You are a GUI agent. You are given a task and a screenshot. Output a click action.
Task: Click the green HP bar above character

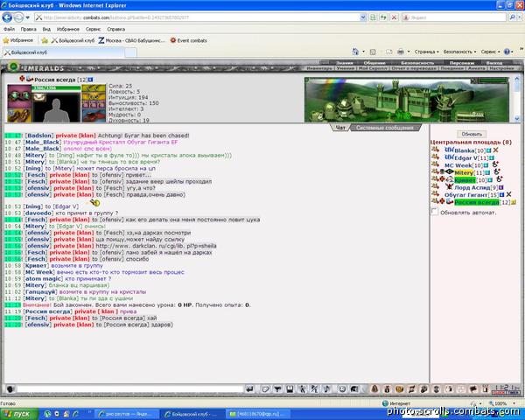click(56, 88)
